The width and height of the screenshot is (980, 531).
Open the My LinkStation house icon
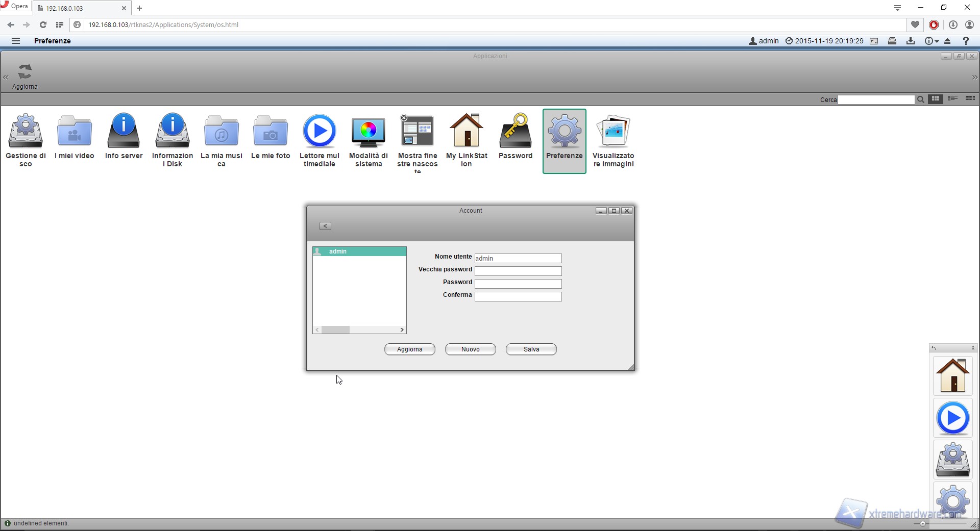click(466, 131)
